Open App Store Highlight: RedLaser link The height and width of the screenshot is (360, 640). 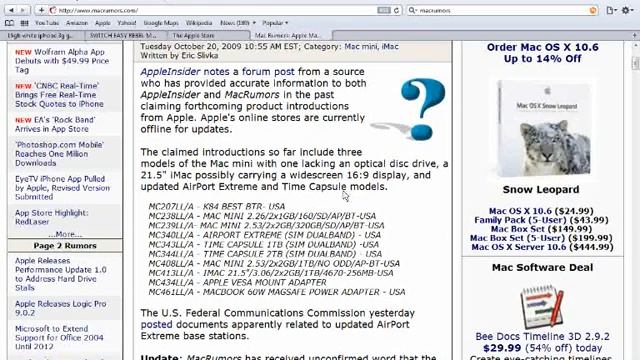(51, 217)
